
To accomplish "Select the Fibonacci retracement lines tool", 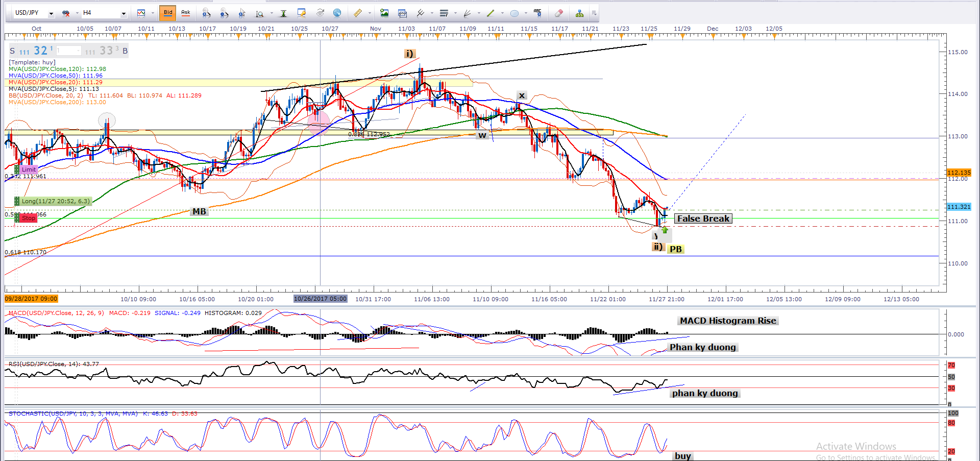I will click(444, 13).
